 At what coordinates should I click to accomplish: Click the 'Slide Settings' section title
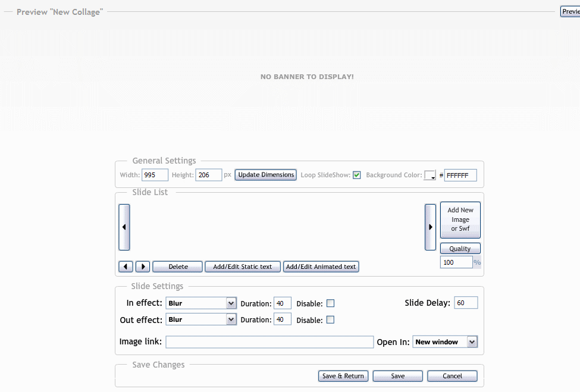tap(157, 286)
